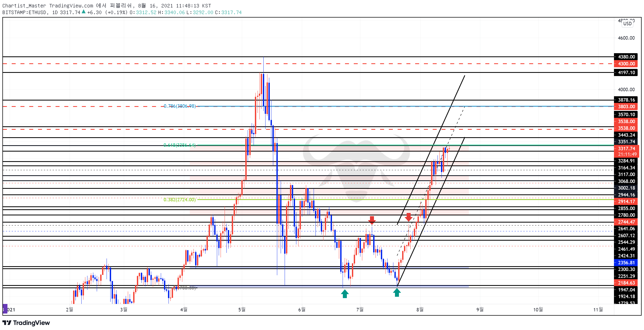Viewport: 644px width, 330px height.
Task: Click the 4600.00 axis tick
Action: pyautogui.click(x=626, y=38)
